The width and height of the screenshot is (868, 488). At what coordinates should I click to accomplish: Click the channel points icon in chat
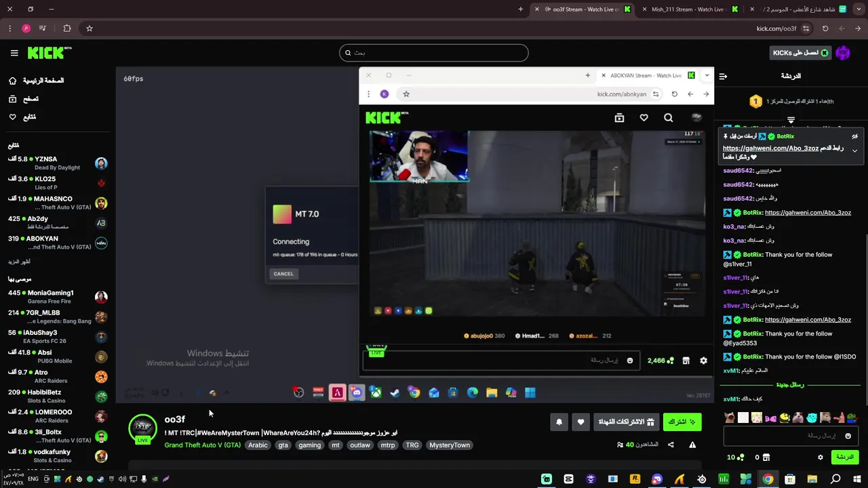click(740, 457)
